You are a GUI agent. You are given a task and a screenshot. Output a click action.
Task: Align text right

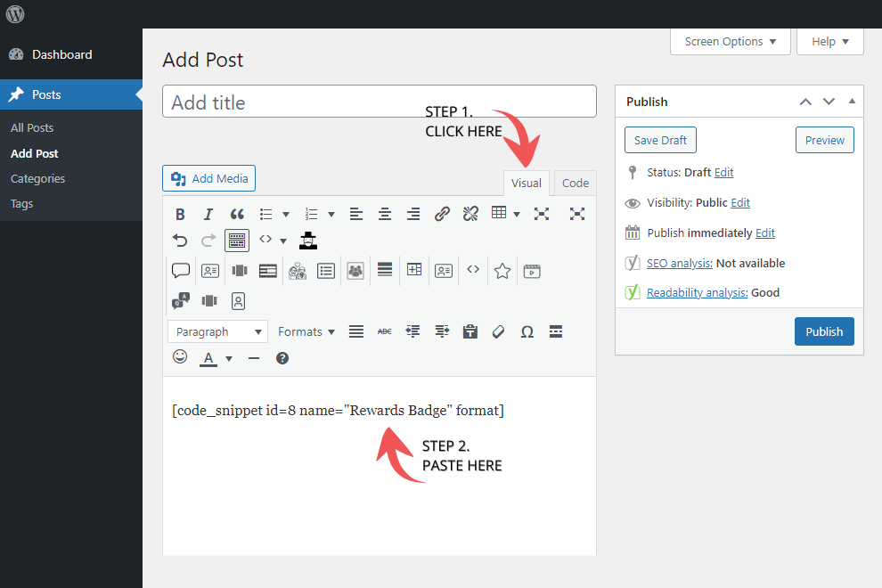(x=413, y=214)
